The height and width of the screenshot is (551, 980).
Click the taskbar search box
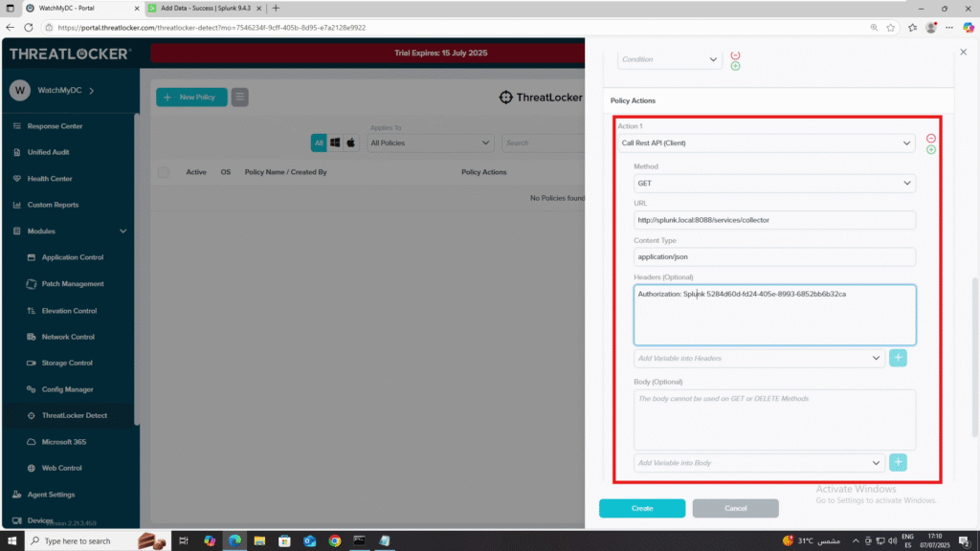coord(97,541)
